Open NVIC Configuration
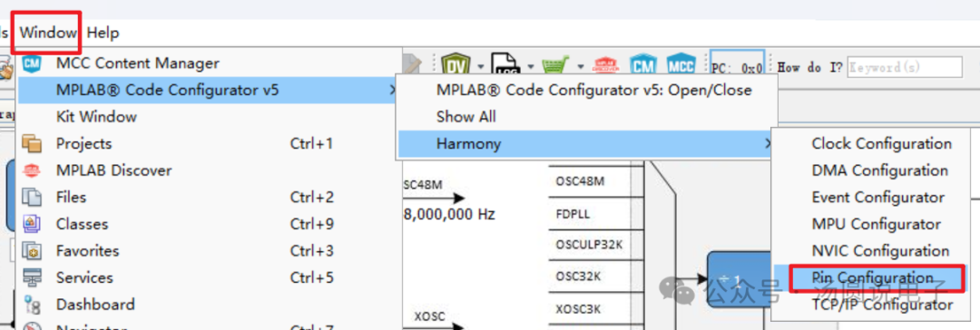980x330 pixels. tap(880, 251)
